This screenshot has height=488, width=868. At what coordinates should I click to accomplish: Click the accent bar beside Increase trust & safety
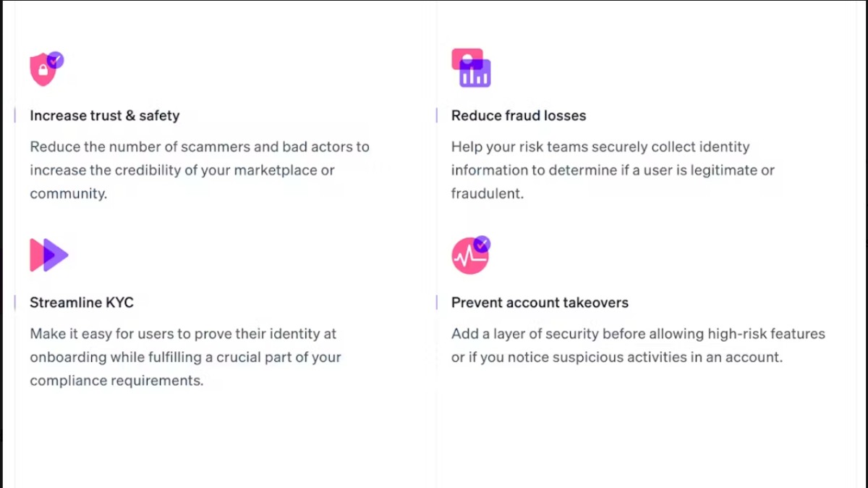[x=15, y=116]
